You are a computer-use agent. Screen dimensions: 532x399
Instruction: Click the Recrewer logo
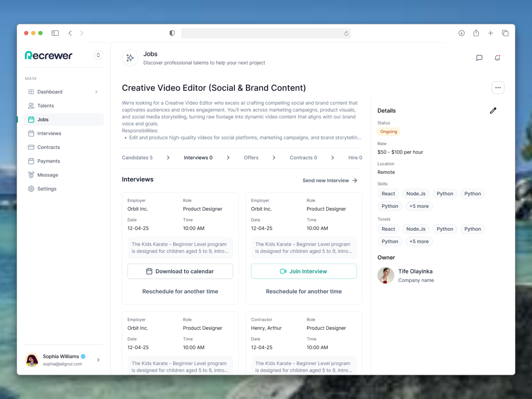click(x=48, y=55)
